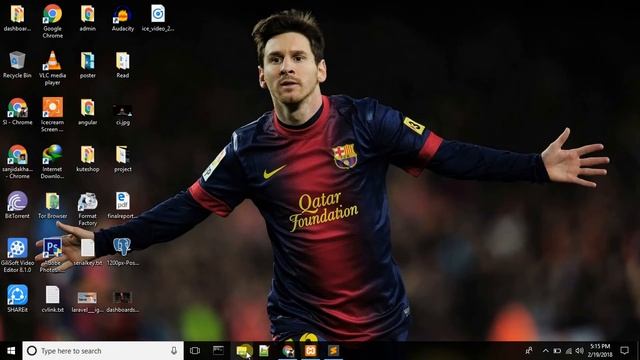Open the dashboar... folder on desktop
Screen dimensions: 640x360
tap(17, 18)
